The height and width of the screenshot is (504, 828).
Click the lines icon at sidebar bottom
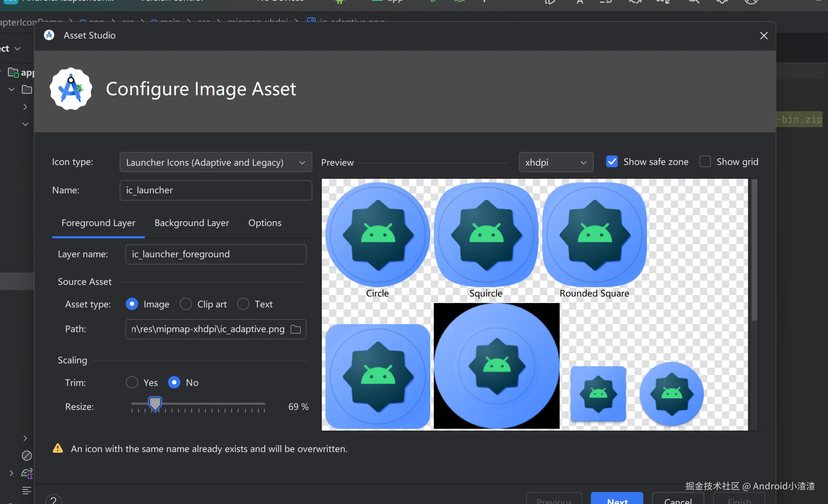(x=27, y=491)
